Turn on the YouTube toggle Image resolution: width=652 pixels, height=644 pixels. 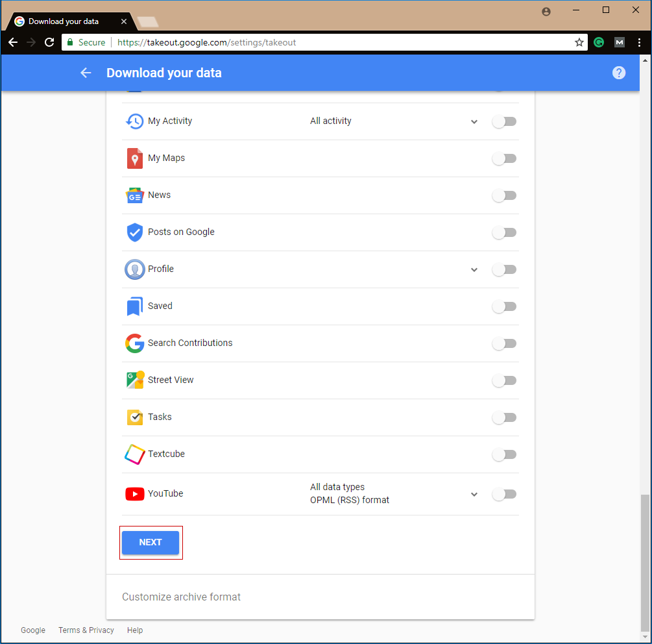tap(504, 494)
